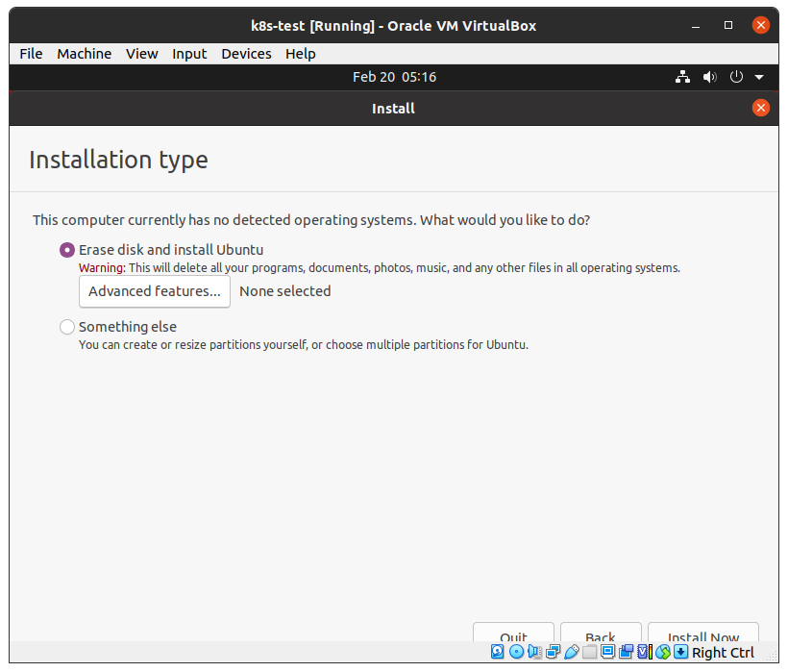Select the Something else radio option

[67, 327]
